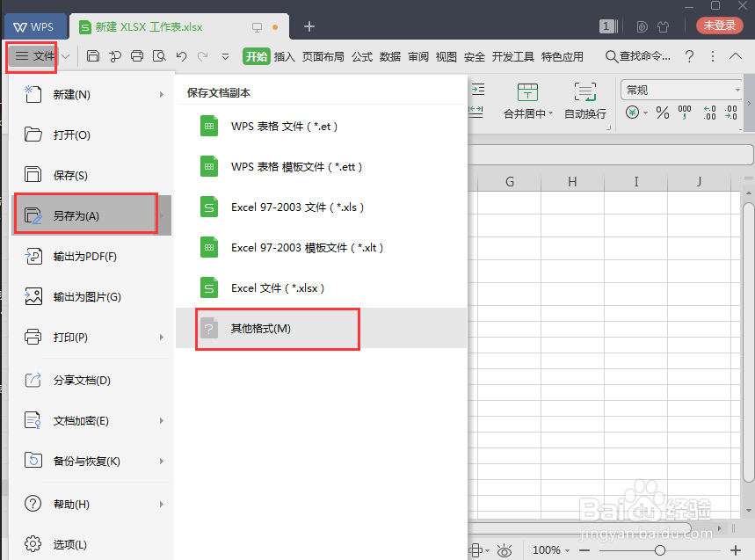Switch to the 插入 ribbon tab

(284, 57)
